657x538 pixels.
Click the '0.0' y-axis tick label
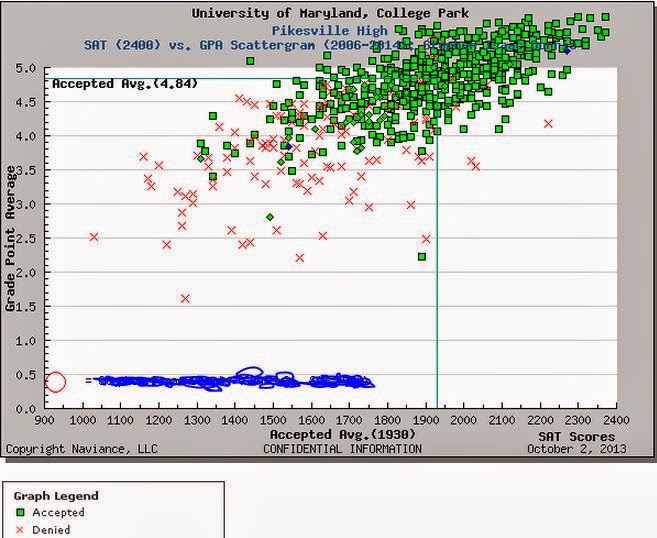[x=26, y=409]
